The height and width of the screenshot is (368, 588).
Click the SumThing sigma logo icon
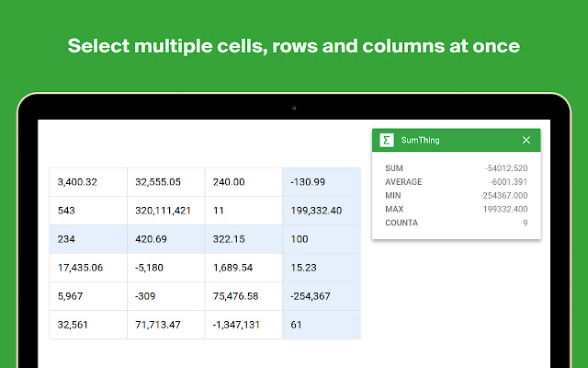pos(388,140)
